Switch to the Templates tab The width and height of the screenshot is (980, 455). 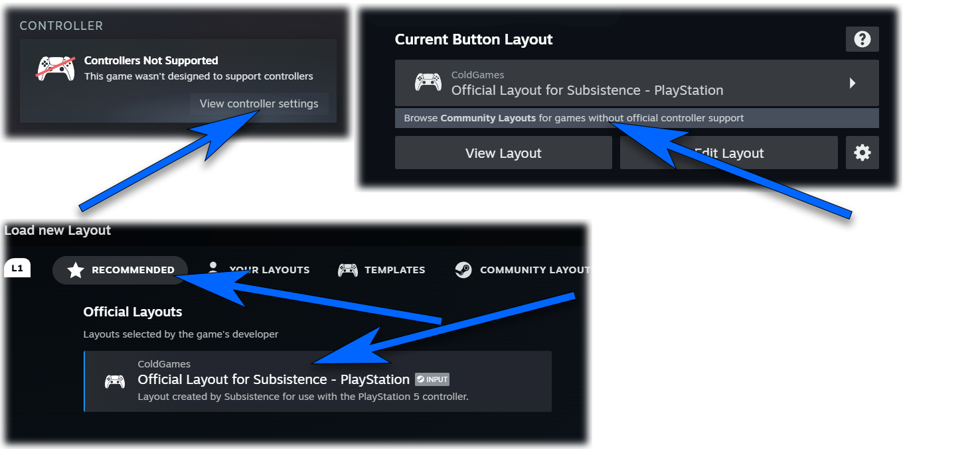pyautogui.click(x=382, y=270)
